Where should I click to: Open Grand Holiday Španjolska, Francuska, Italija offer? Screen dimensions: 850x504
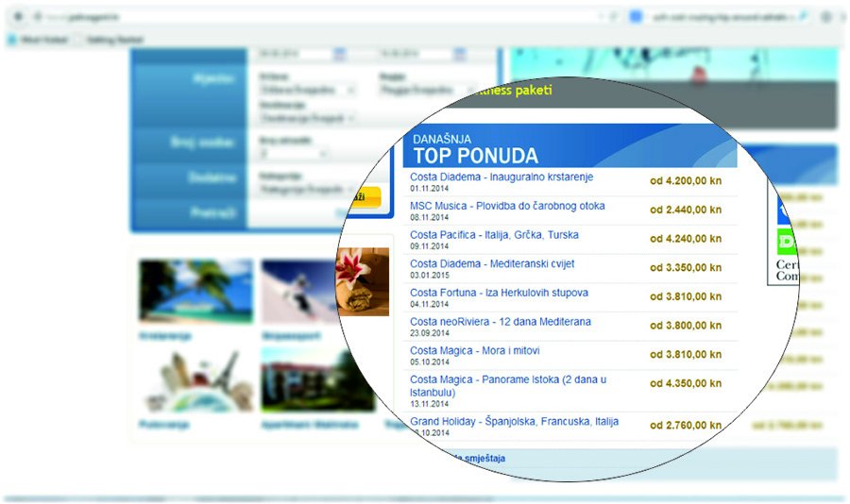(x=514, y=422)
